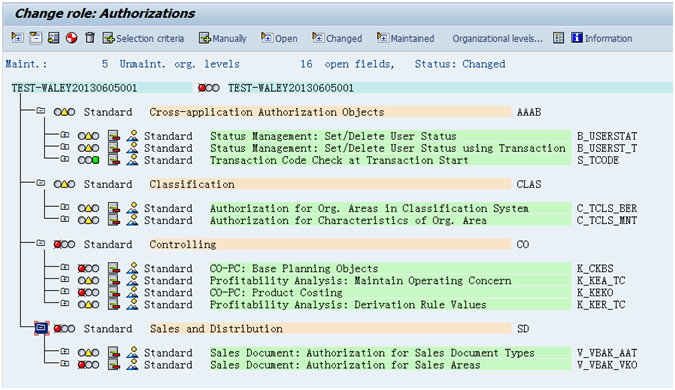Click the CLAS class code
675x390 pixels.
point(529,185)
